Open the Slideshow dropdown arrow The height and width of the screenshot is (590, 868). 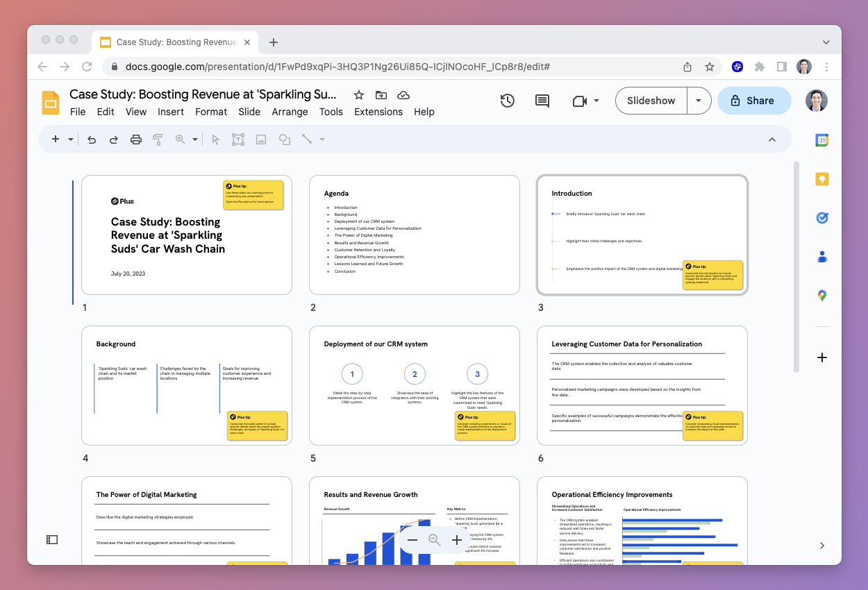[x=699, y=100]
